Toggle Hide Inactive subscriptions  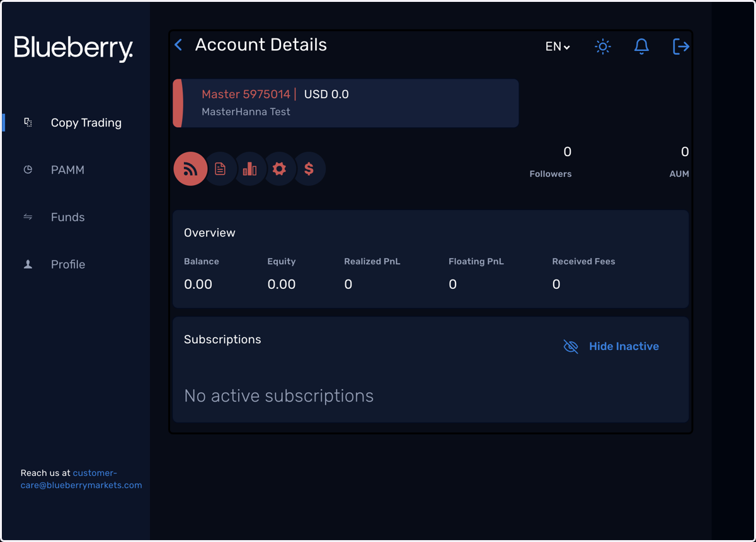(611, 346)
